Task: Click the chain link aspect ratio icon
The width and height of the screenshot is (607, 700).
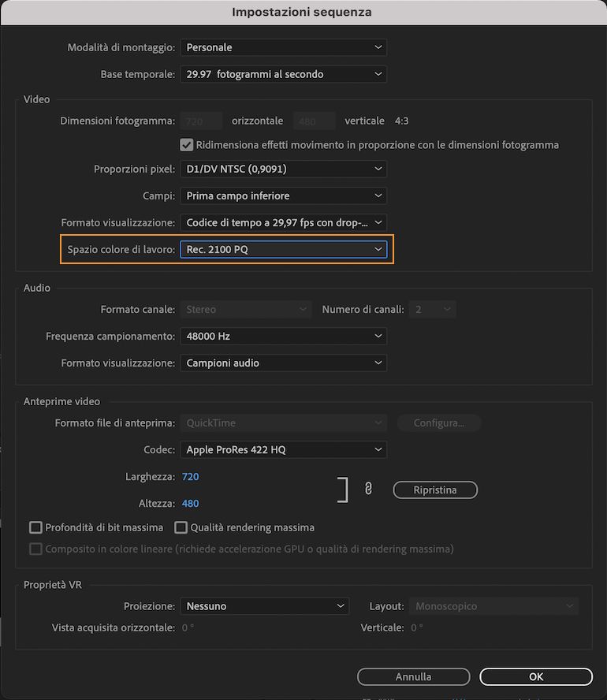Action: coord(368,490)
